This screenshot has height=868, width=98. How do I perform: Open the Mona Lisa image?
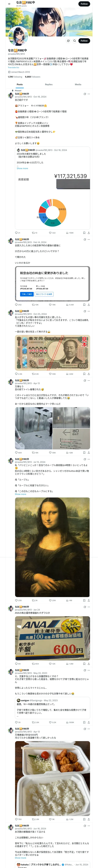tap(52, 547)
